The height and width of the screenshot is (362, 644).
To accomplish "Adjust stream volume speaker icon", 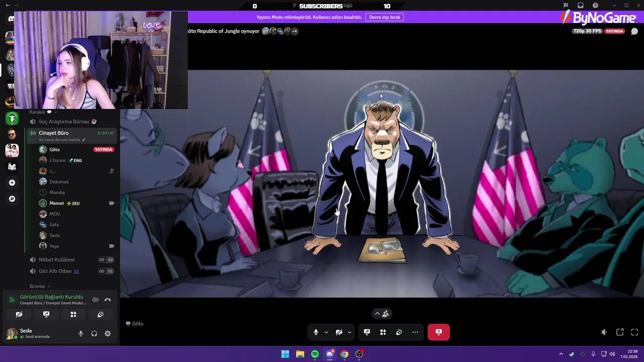I will point(604,332).
